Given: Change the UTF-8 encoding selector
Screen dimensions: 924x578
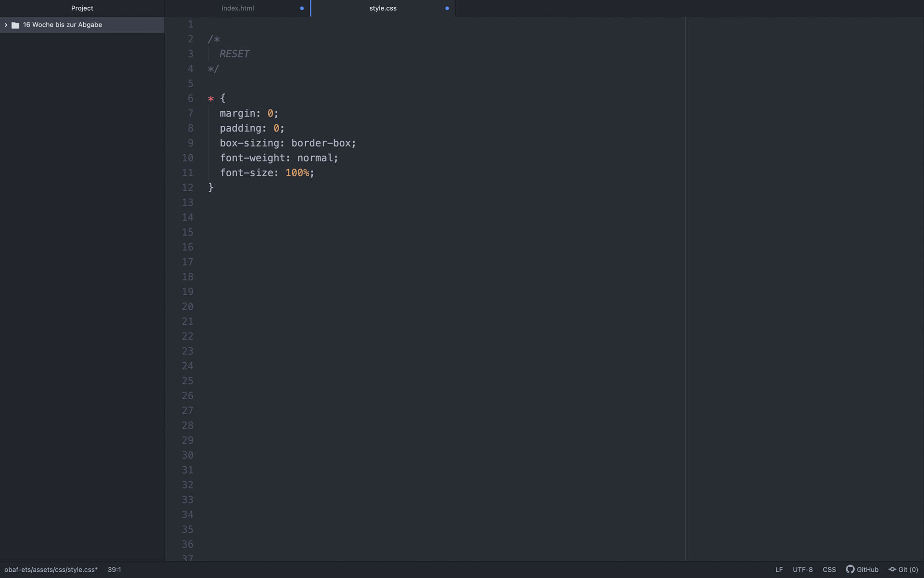Looking at the screenshot, I should pyautogui.click(x=803, y=569).
